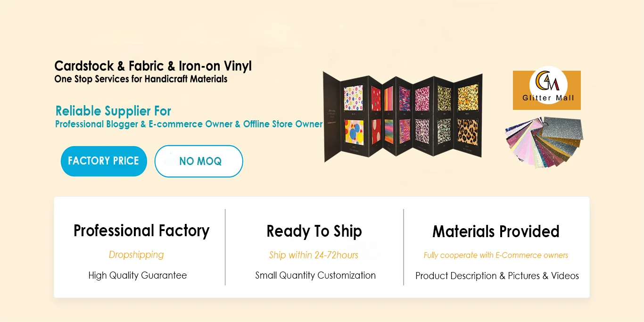Click the Cardstock & Fabric & Iron-on Vinyl heading
This screenshot has height=322, width=644.
[x=153, y=66]
